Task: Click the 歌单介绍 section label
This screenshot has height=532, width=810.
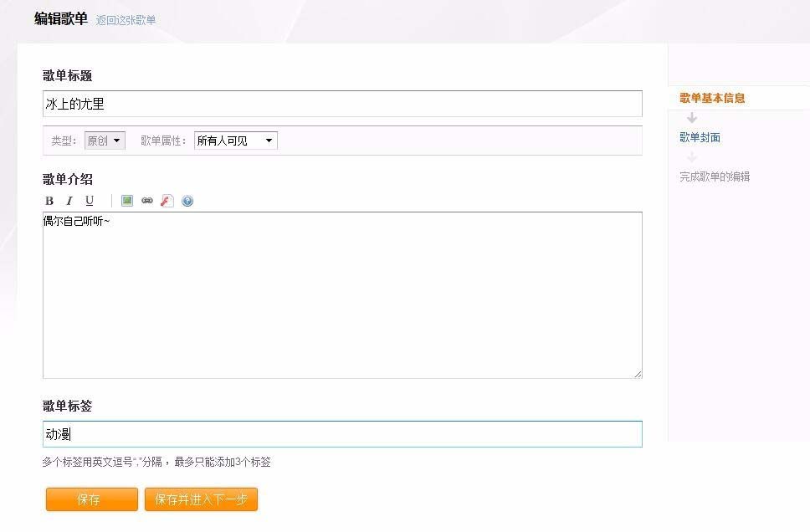Action: pyautogui.click(x=67, y=179)
